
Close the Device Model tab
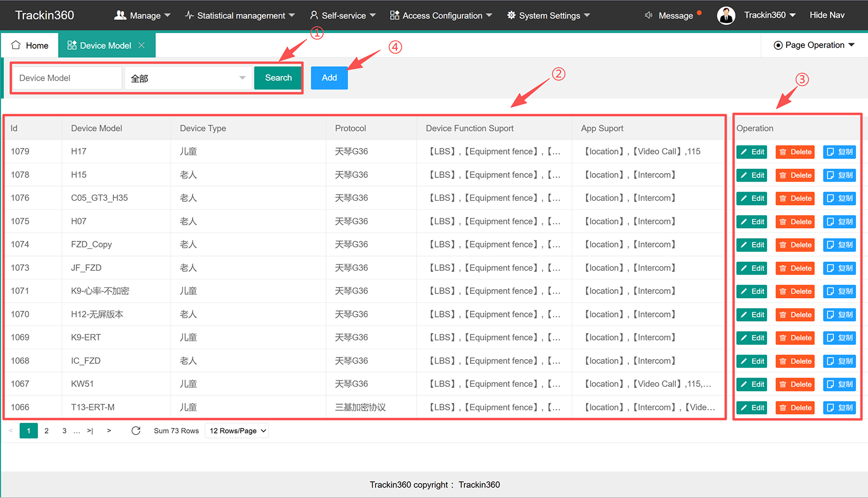[142, 46]
